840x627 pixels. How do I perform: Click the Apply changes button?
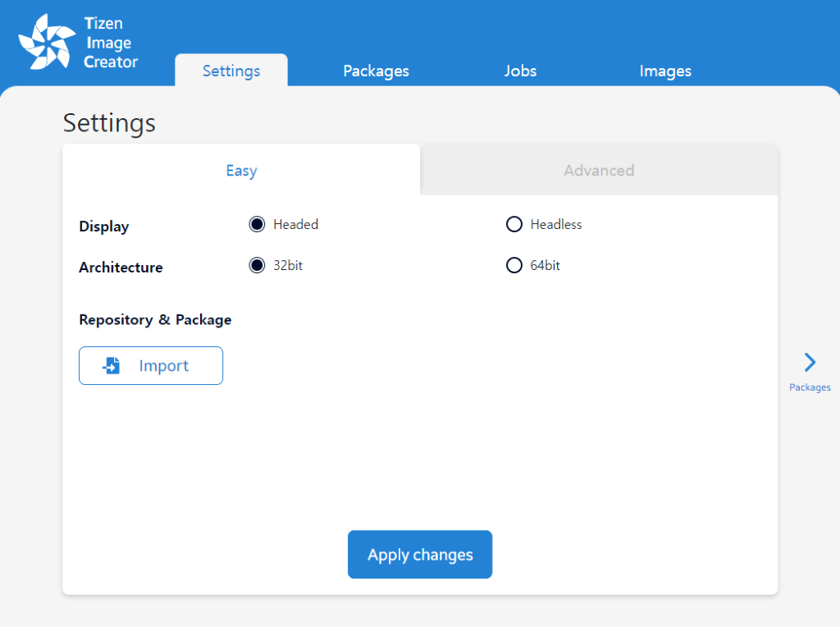click(419, 554)
